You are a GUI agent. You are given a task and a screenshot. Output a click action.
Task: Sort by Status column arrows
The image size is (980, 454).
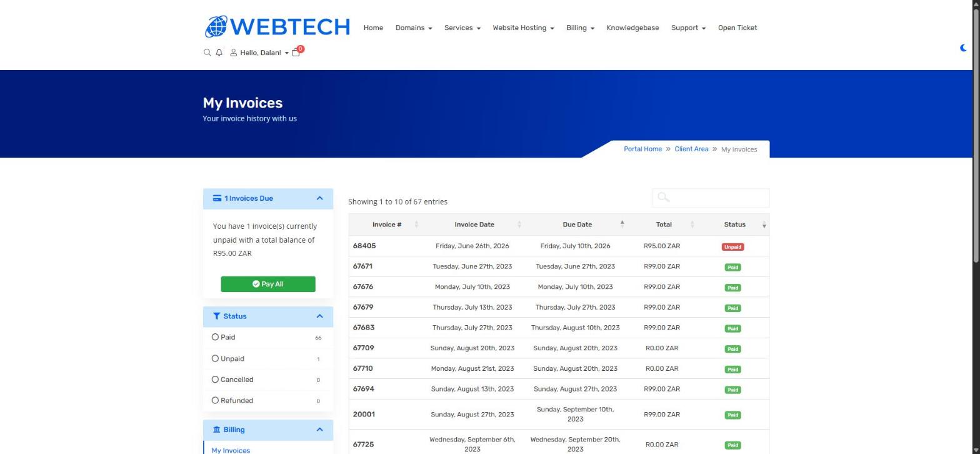coord(764,224)
